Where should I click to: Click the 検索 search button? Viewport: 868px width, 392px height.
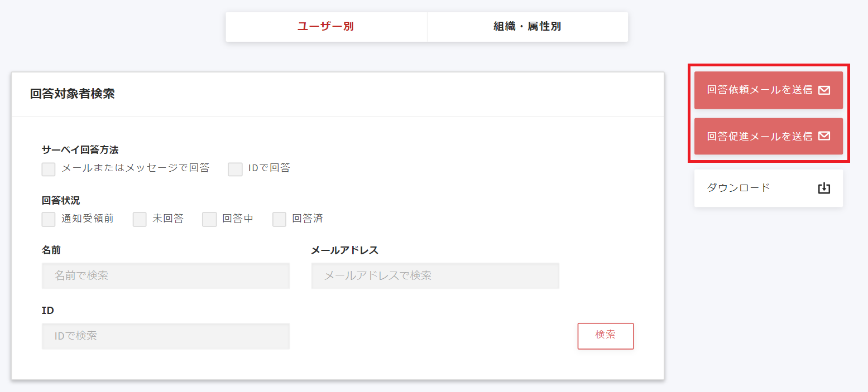[605, 336]
